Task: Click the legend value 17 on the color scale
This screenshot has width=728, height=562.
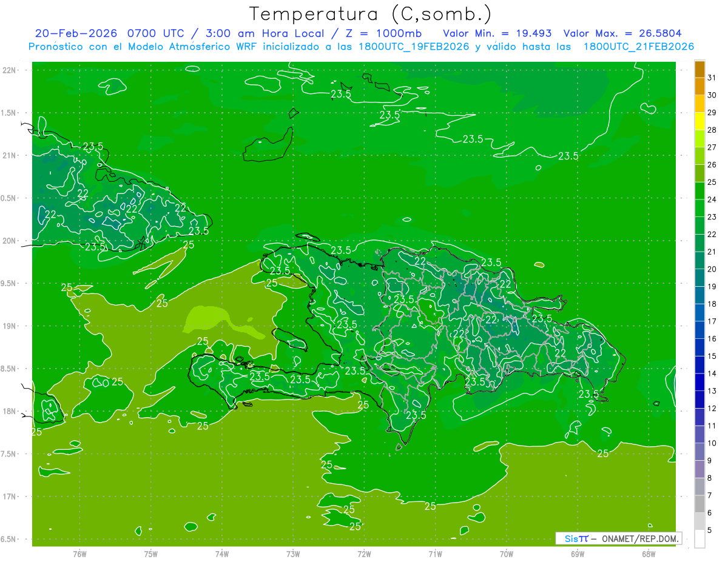Action: pos(712,321)
